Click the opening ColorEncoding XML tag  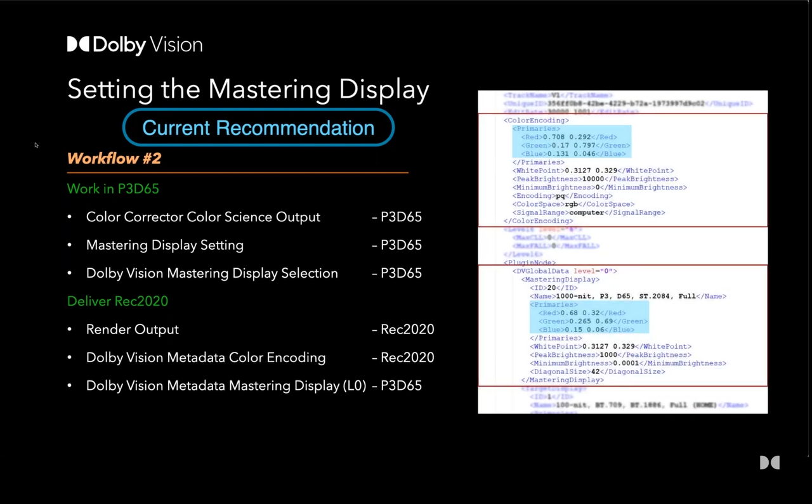point(536,120)
